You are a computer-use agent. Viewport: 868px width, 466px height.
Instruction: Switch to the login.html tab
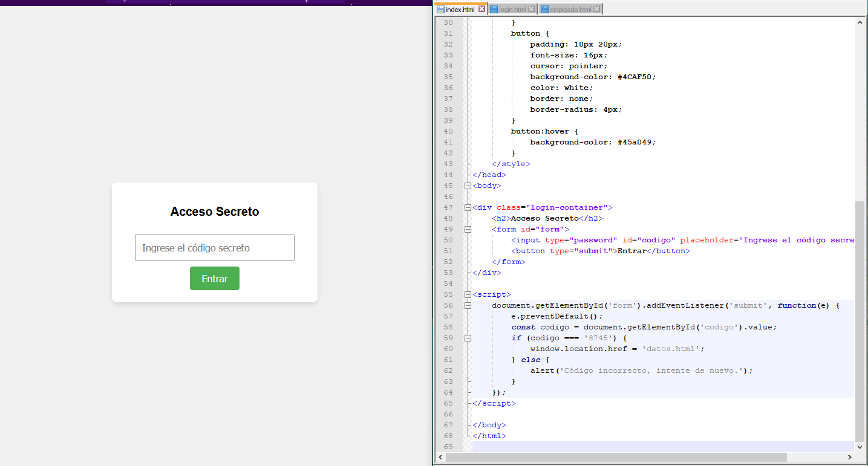512,10
